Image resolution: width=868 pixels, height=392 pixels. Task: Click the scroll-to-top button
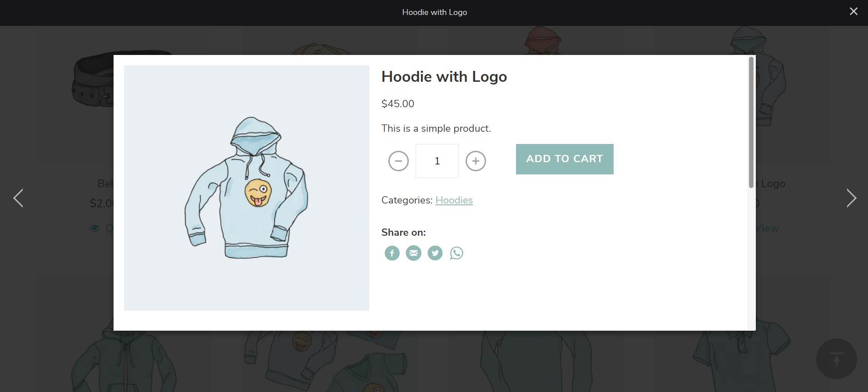tap(836, 359)
